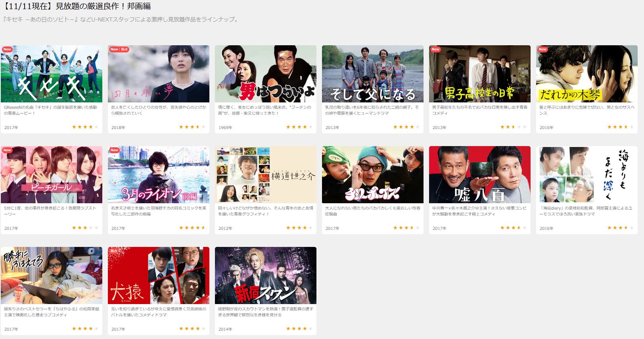Open the 嘘八百 movie thumbnail

pyautogui.click(x=480, y=175)
